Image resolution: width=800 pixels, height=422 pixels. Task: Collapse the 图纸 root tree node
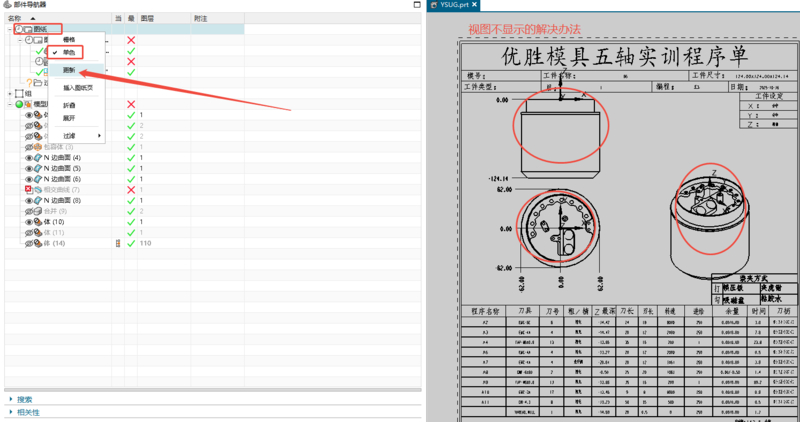coord(10,30)
